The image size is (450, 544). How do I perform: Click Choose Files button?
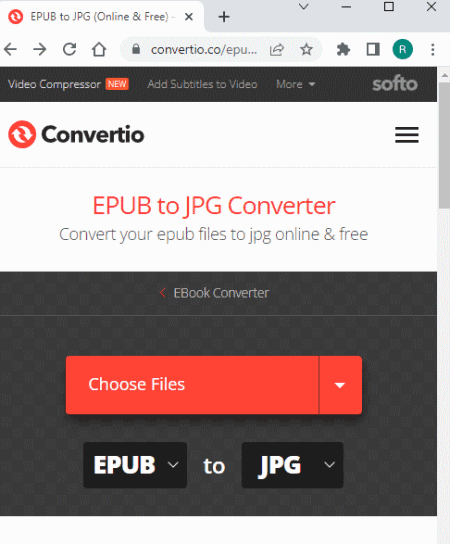click(x=192, y=385)
